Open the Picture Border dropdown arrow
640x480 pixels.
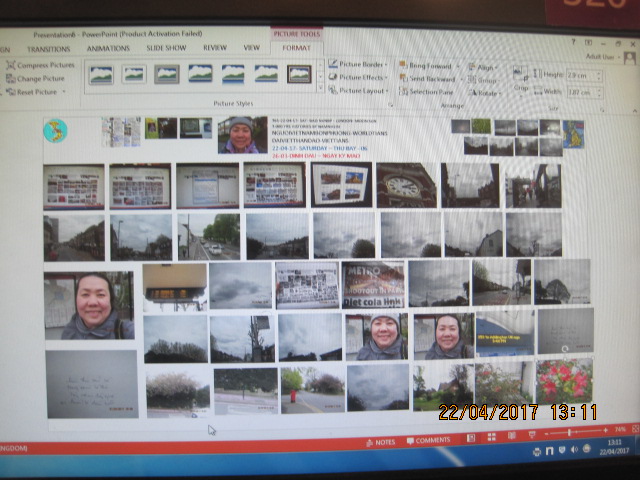point(386,64)
